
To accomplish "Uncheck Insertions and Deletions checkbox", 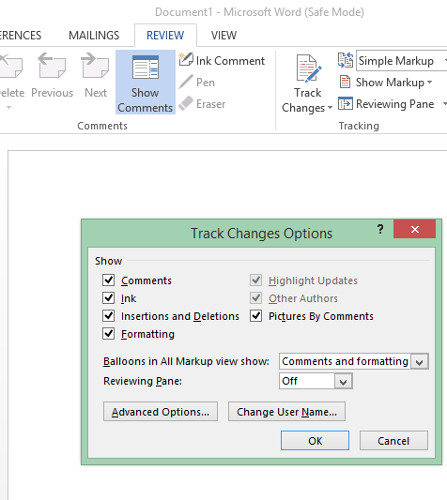I will click(x=108, y=316).
